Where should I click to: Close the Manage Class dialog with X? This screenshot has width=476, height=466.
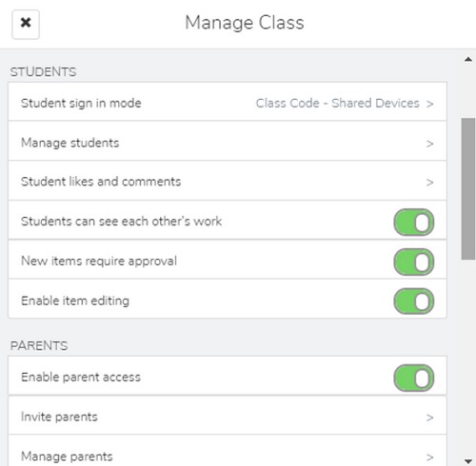click(x=26, y=24)
